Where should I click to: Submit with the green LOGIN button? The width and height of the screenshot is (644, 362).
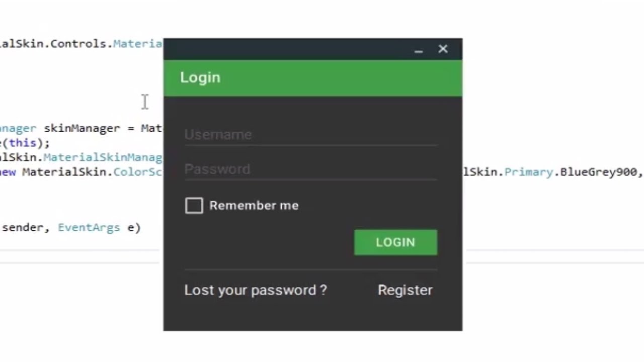click(395, 242)
